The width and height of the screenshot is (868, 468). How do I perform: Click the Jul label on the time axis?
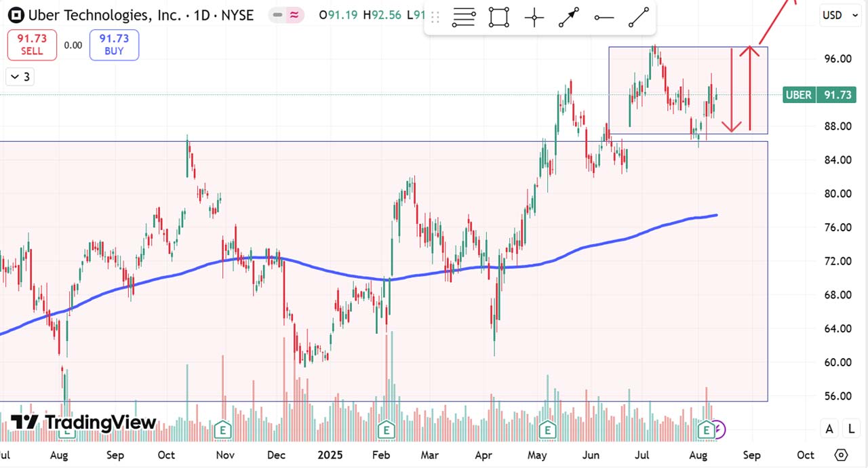644,455
